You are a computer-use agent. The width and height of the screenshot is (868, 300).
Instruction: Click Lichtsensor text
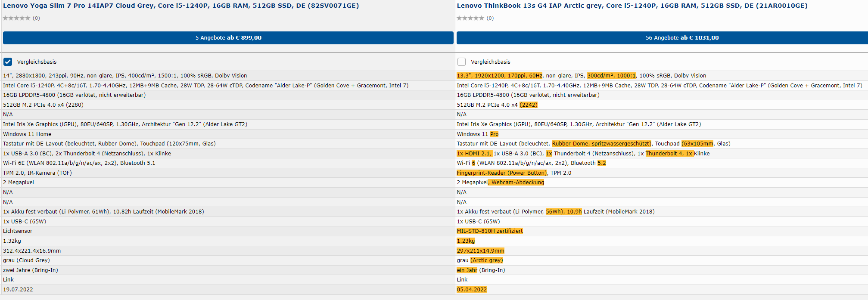pos(18,231)
